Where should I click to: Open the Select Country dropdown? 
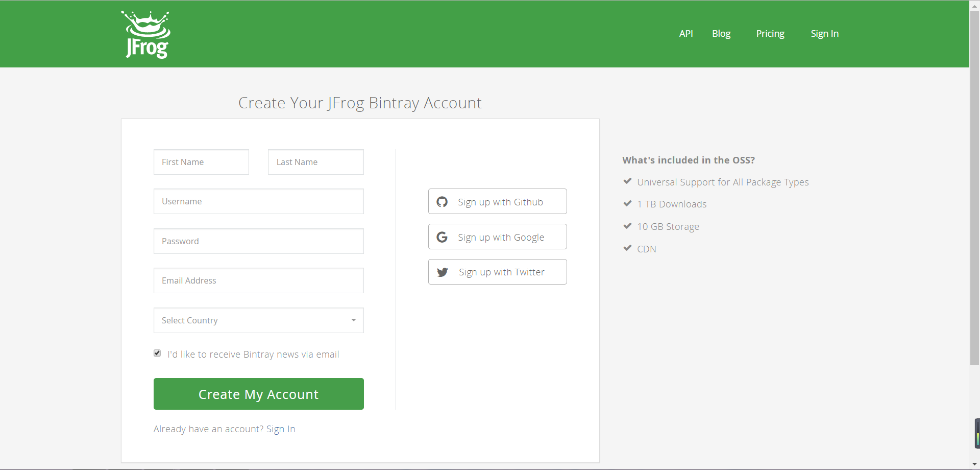259,320
